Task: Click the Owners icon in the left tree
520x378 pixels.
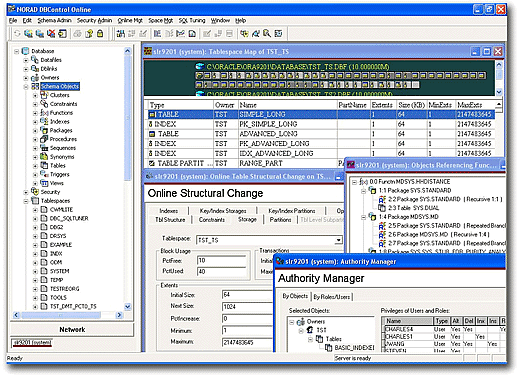Action: point(35,77)
